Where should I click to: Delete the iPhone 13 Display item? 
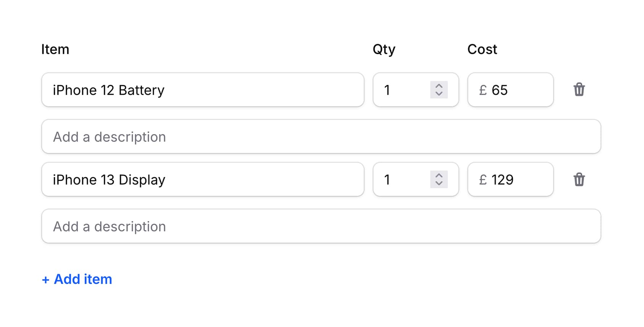[x=579, y=180]
